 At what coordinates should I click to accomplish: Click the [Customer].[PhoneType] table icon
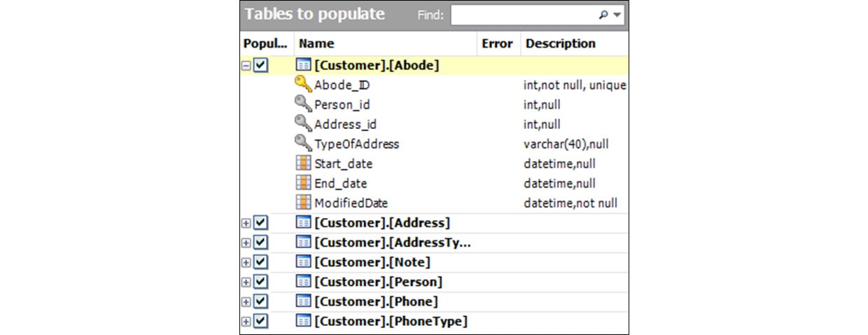pyautogui.click(x=303, y=321)
